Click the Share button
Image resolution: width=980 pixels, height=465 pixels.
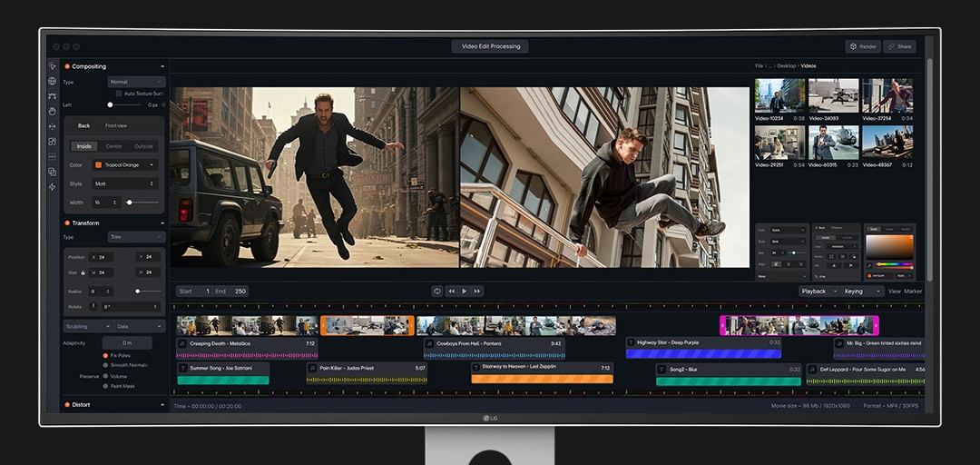[x=899, y=46]
